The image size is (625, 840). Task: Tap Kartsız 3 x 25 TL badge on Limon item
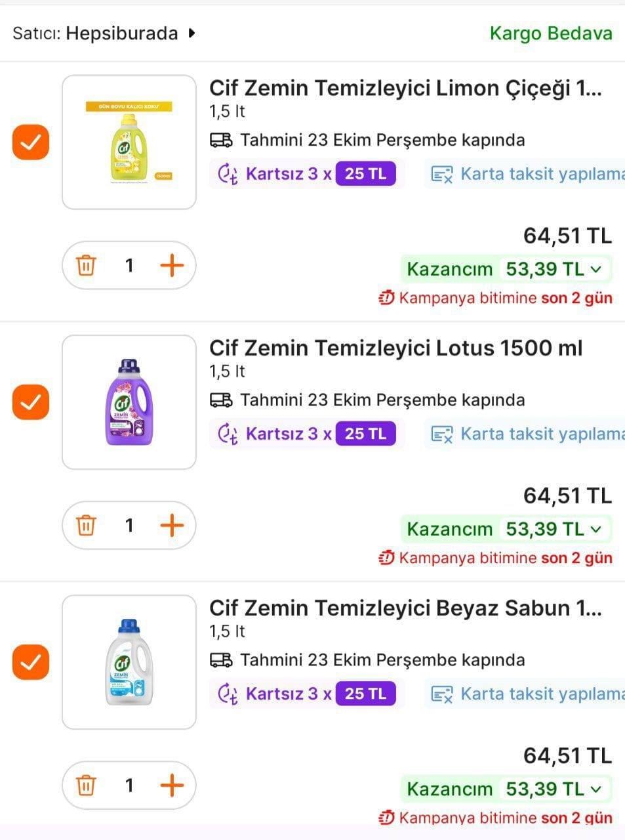[306, 174]
